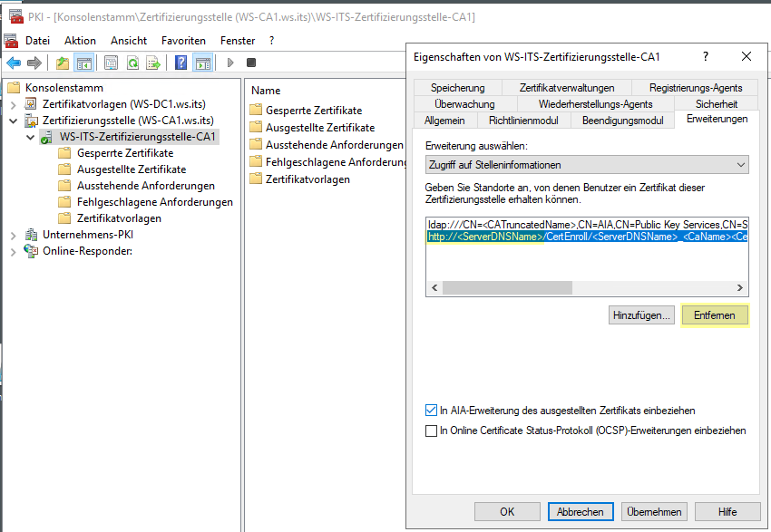Open the Erweiterung auswählen dropdown
This screenshot has width=771, height=532.
pos(587,165)
